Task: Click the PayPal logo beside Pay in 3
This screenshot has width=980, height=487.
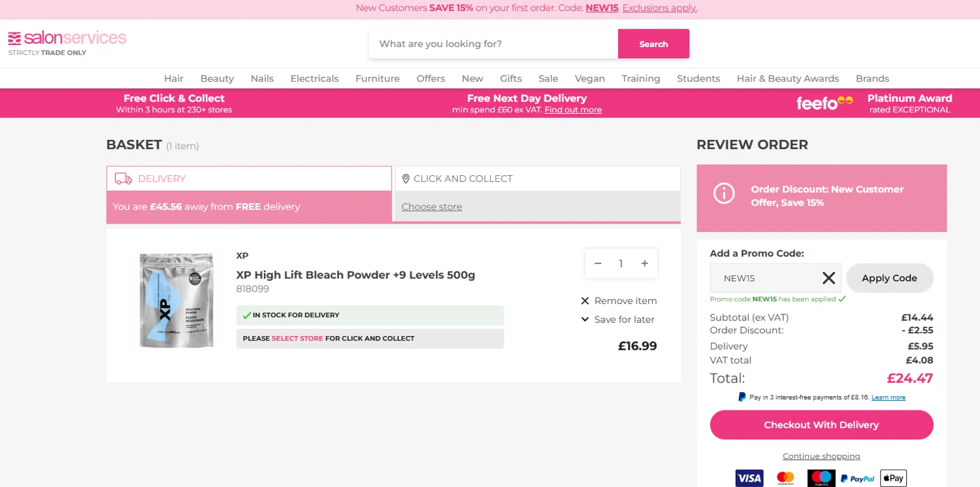Action: click(742, 397)
